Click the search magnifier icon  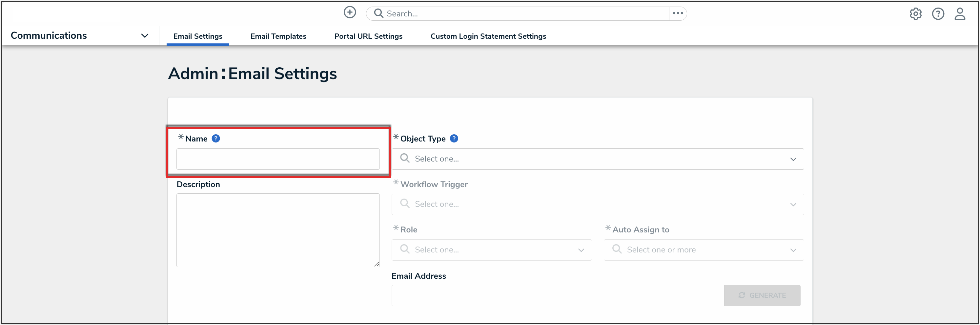[x=378, y=14]
